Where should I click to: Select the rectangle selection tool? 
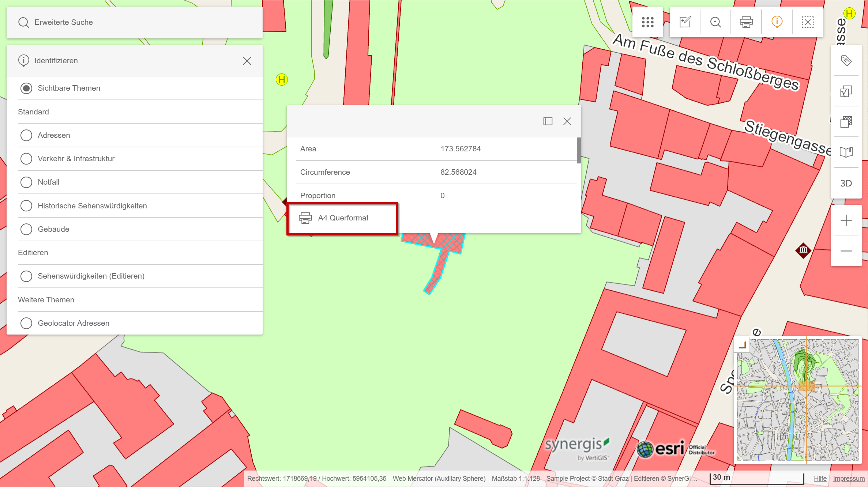(x=807, y=22)
